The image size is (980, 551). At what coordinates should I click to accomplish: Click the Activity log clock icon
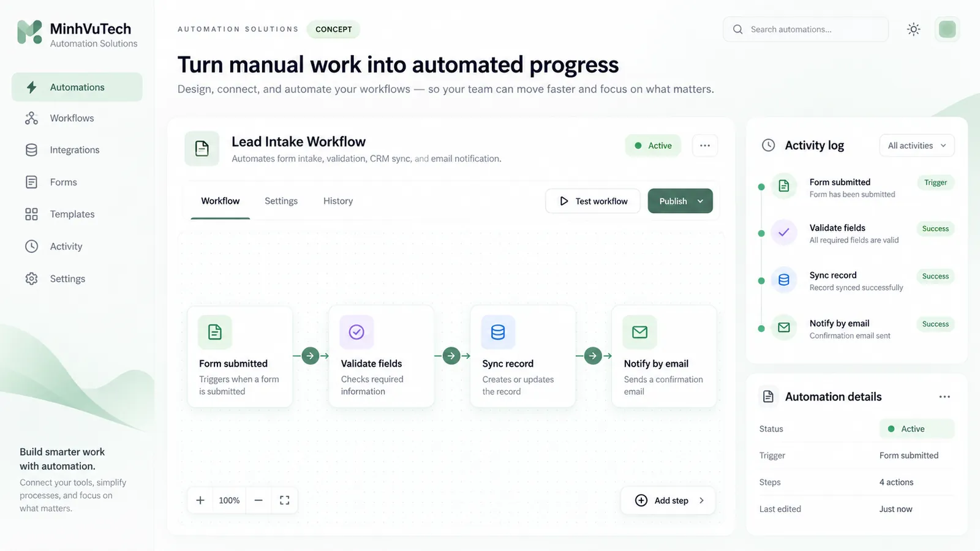tap(768, 145)
